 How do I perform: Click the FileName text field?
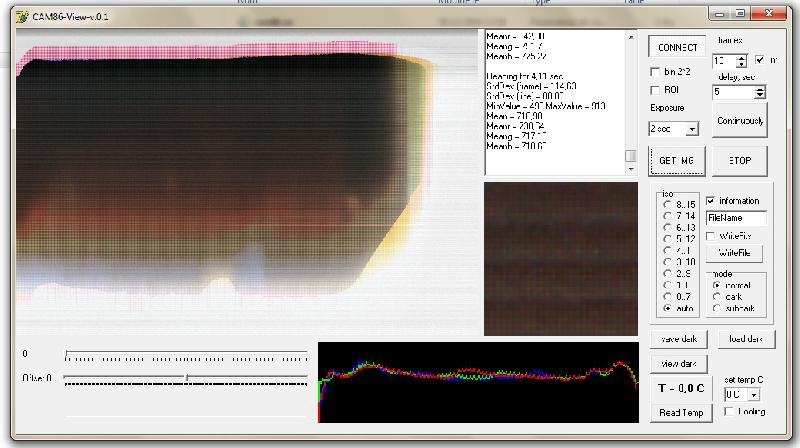tap(736, 218)
